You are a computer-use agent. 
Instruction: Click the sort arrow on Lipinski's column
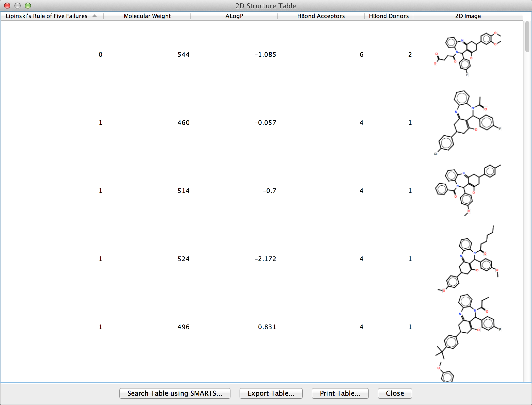click(95, 16)
